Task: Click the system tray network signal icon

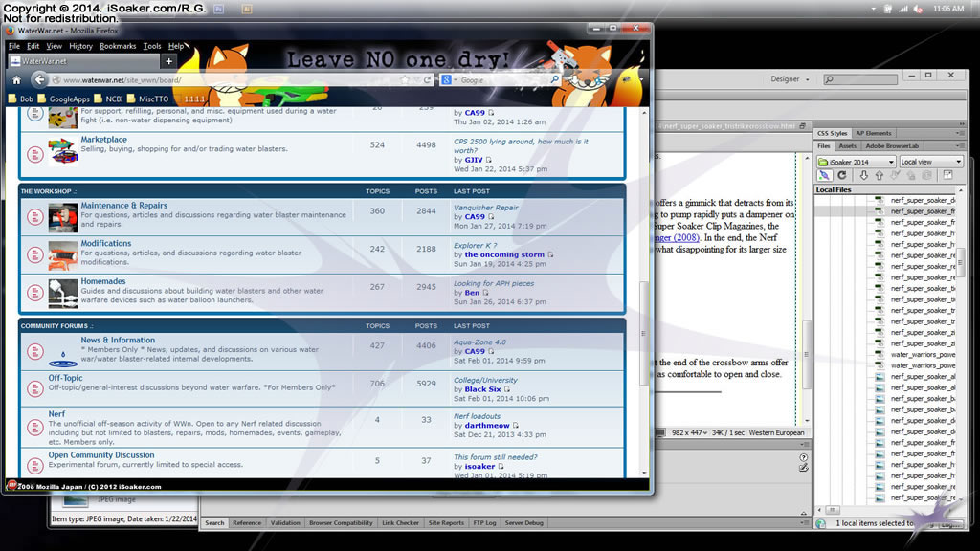Action: [902, 9]
